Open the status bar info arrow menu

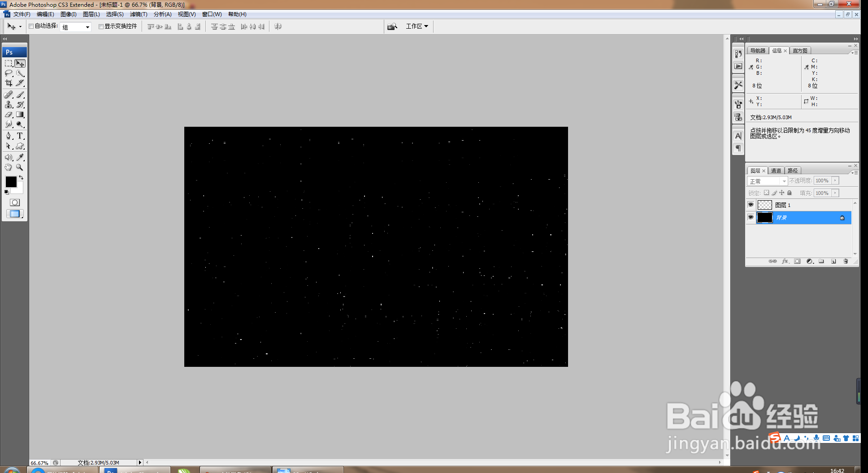point(140,463)
